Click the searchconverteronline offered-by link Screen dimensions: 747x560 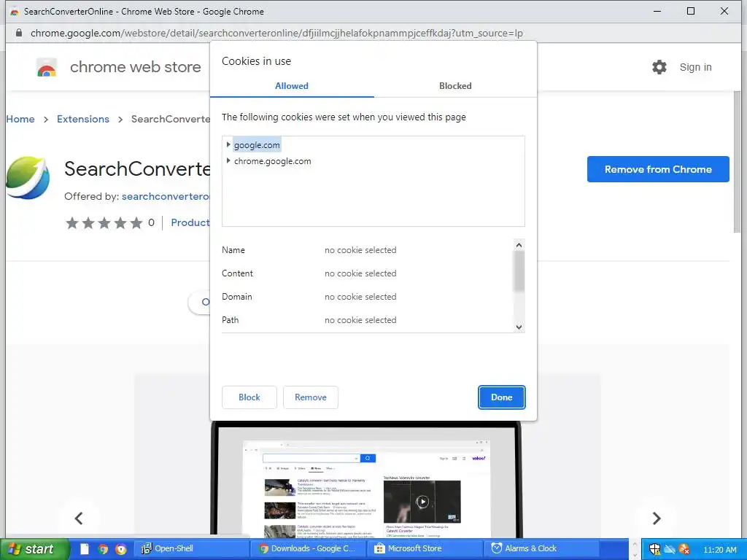point(166,196)
